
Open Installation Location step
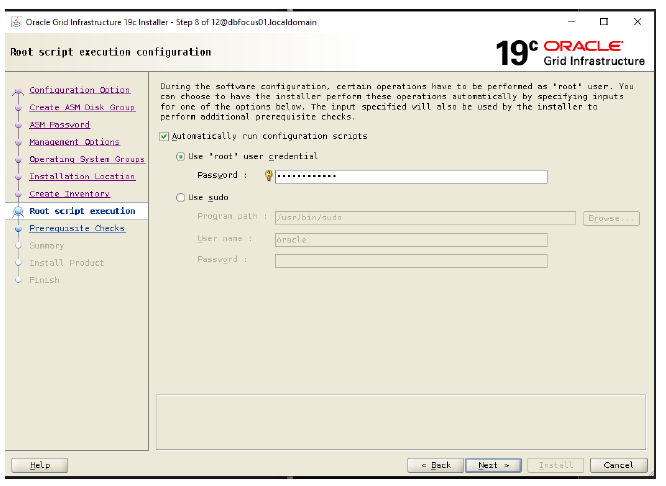82,176
